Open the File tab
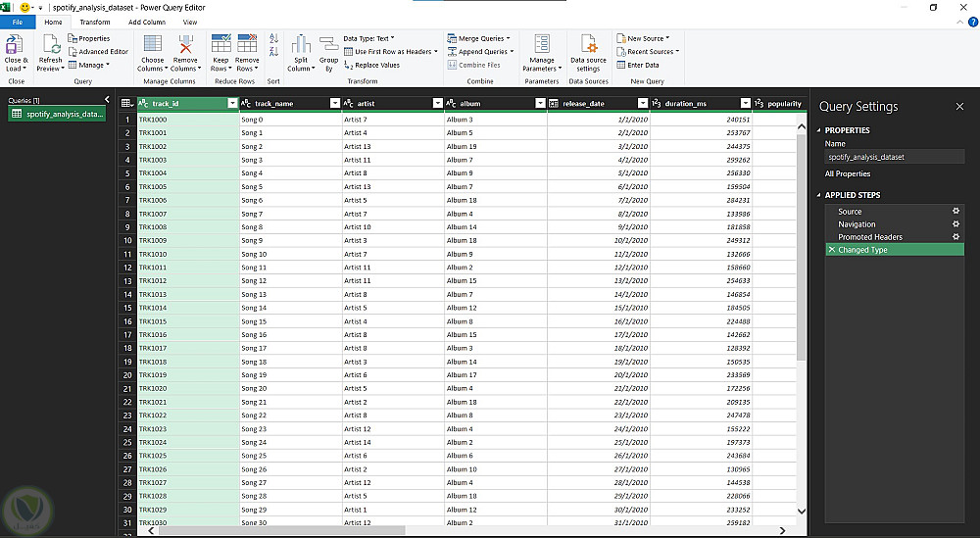This screenshot has width=980, height=538. coord(18,22)
